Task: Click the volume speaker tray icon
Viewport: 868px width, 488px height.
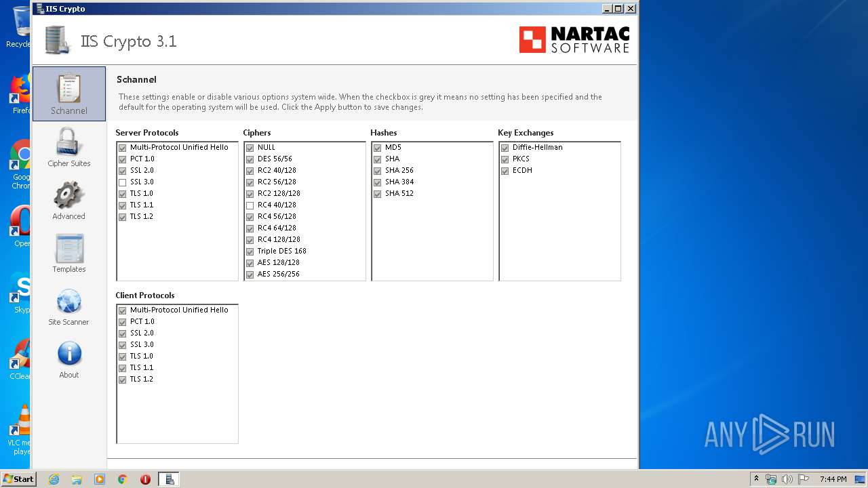Action: tap(787, 479)
